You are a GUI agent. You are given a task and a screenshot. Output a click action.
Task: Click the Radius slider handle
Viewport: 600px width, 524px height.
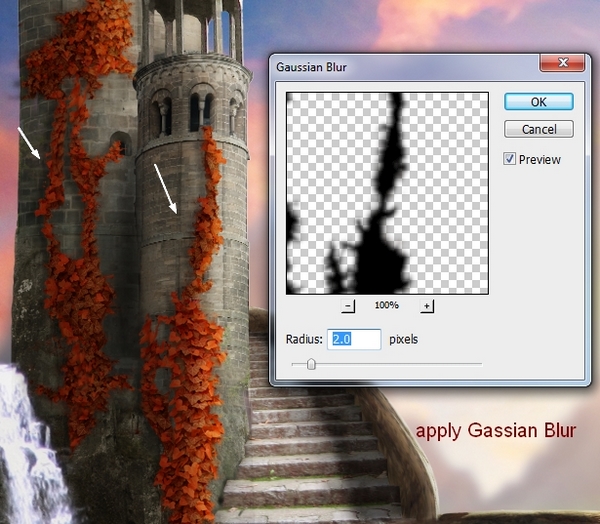[311, 365]
